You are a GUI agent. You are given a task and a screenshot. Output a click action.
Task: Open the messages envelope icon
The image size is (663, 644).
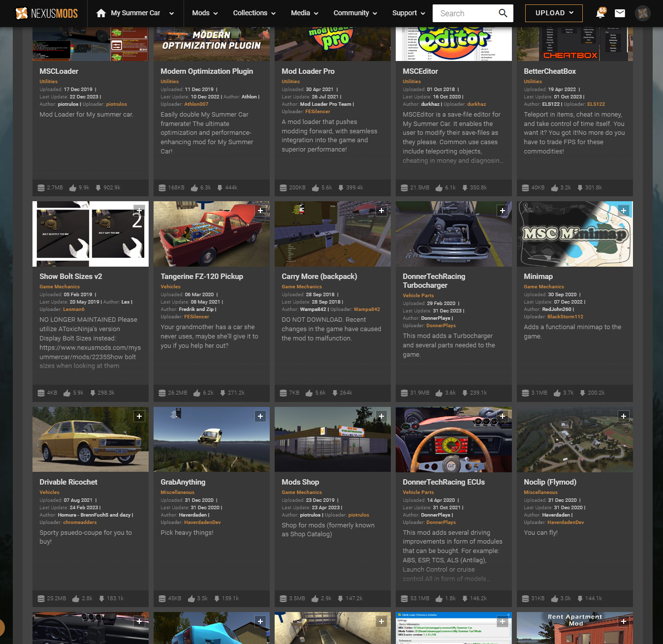click(x=620, y=13)
